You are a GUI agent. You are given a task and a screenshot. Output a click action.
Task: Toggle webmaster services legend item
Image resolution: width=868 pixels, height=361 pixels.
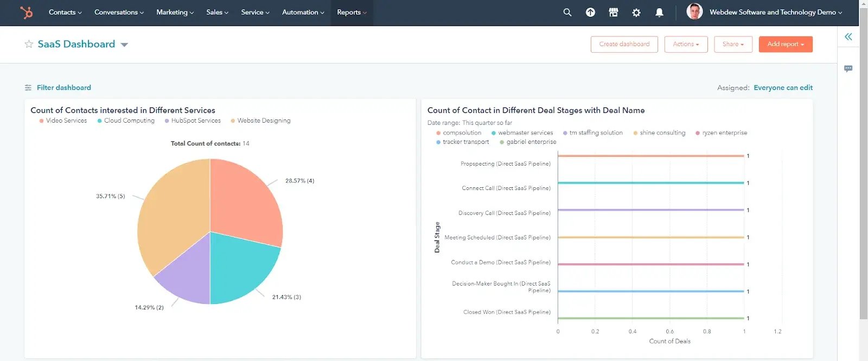[x=522, y=132]
